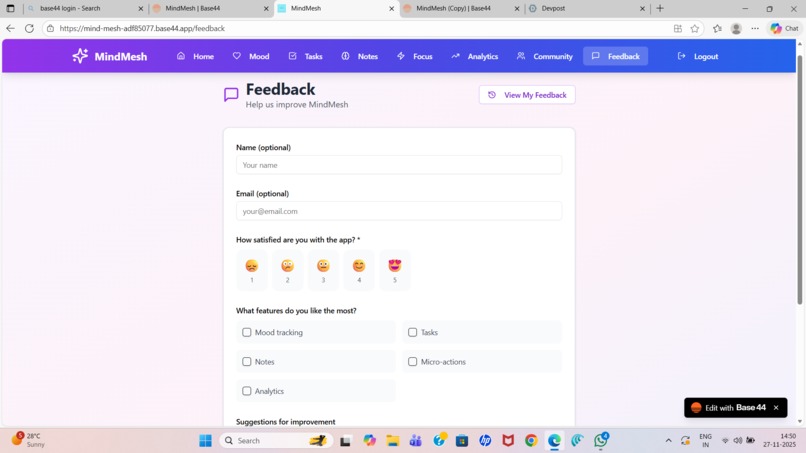This screenshot has width=806, height=453.
Task: Click the Your name input field
Action: click(399, 165)
